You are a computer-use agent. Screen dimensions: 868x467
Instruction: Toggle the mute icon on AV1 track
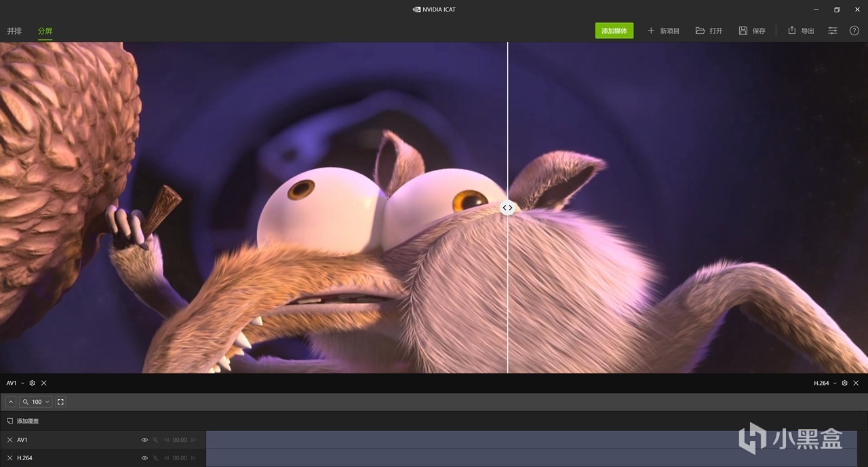[155, 440]
